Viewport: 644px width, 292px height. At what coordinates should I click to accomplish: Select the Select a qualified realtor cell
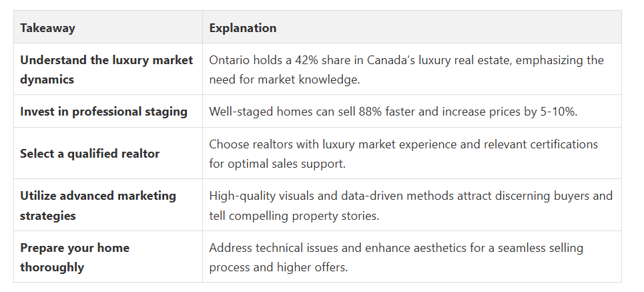tap(108, 154)
